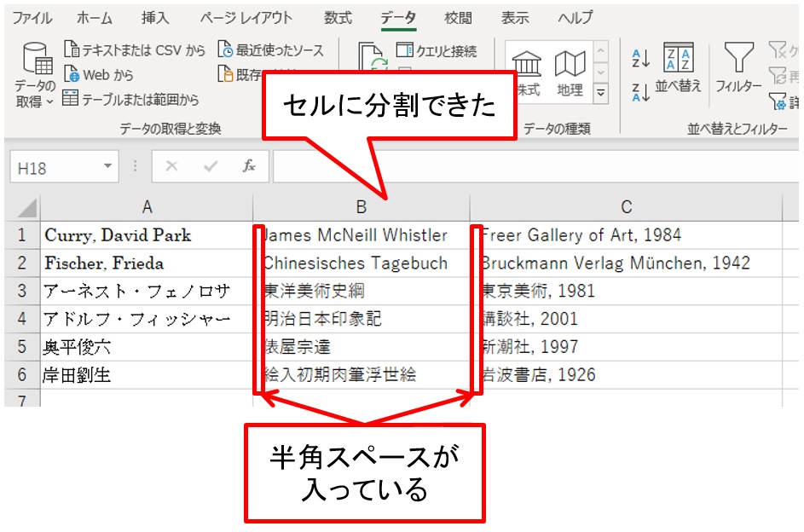Switch to the 挿入 ribbon tab
This screenshot has width=804, height=532.
tap(155, 18)
